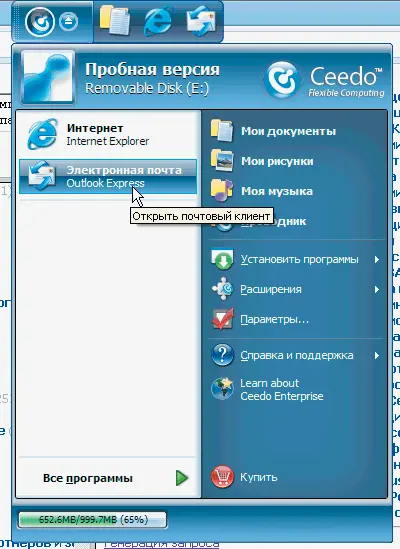The width and height of the screenshot is (400, 549).
Task: Open Установить программы menu item
Action: point(295,259)
